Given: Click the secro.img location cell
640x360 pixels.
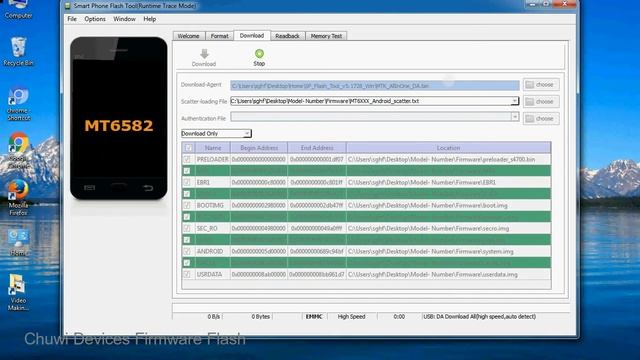Looking at the screenshot, I should pos(449,229).
